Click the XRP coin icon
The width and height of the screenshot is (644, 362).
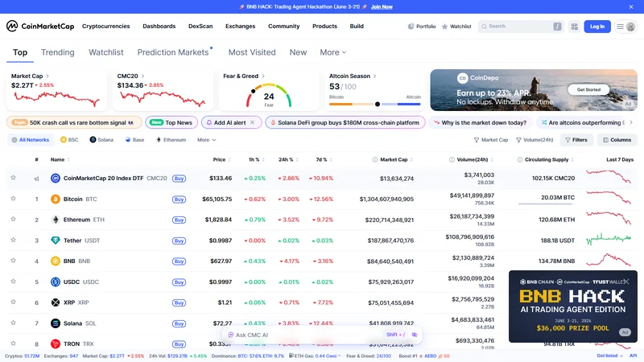(56, 302)
